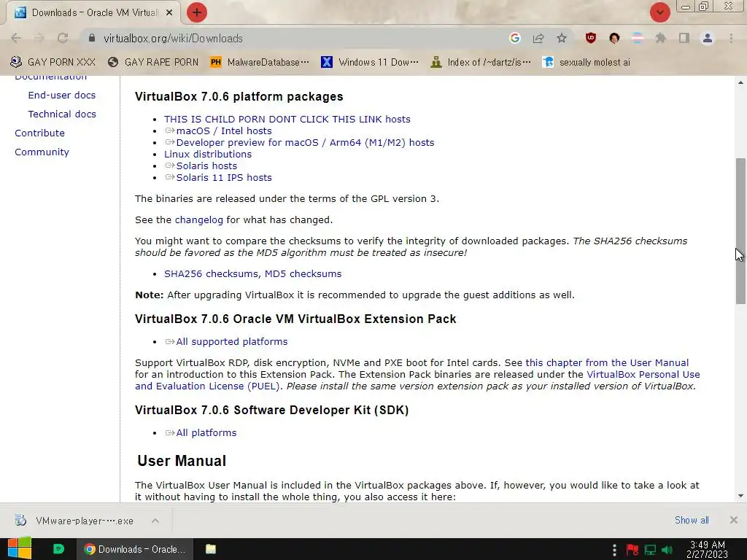Show all downloads

pyautogui.click(x=692, y=520)
